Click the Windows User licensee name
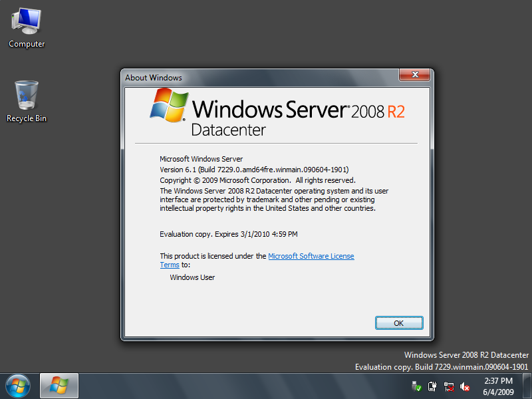 click(x=192, y=277)
